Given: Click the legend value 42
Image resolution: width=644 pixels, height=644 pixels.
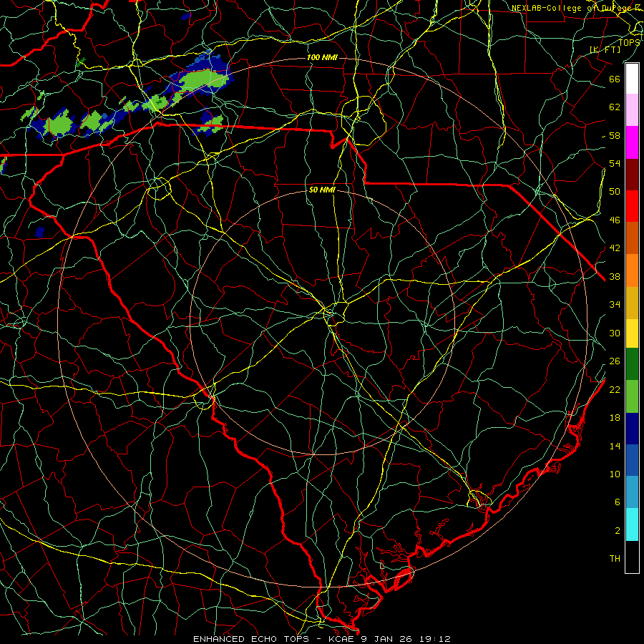Looking at the screenshot, I should point(615,248).
